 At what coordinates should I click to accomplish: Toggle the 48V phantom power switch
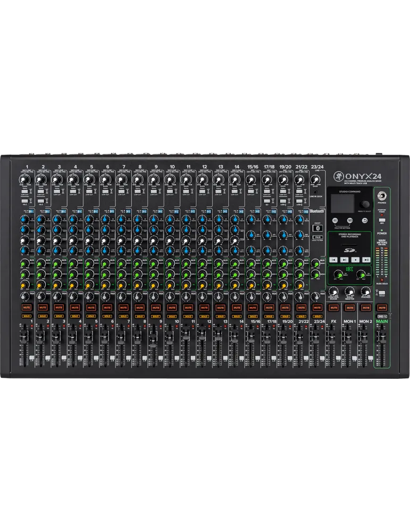tap(382, 220)
